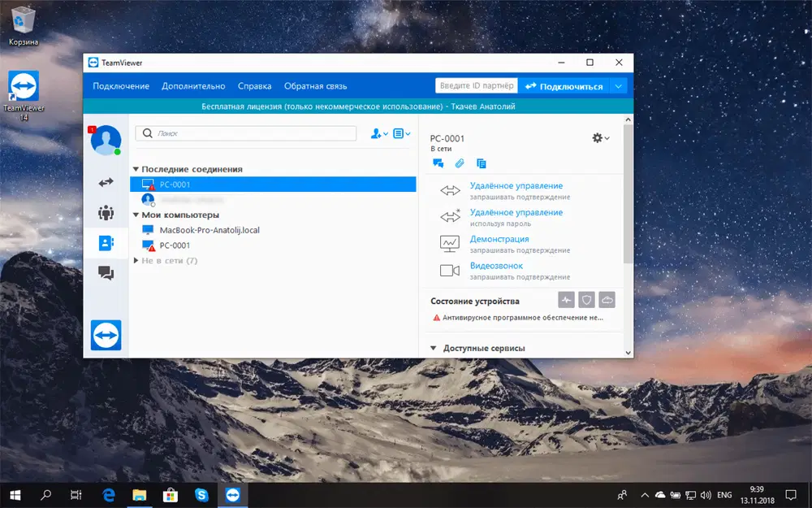Click the file attachment paperclip icon
The width and height of the screenshot is (812, 508).
[460, 164]
